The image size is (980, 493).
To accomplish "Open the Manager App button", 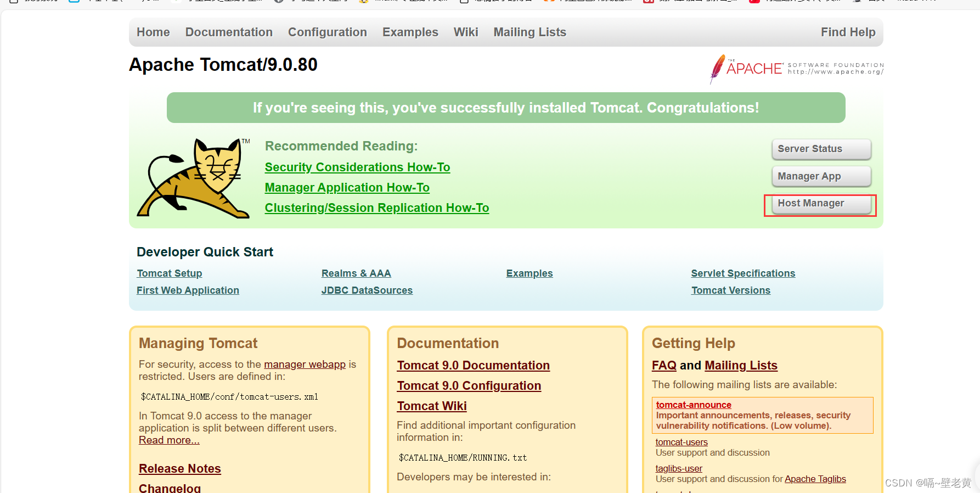I will click(x=821, y=176).
